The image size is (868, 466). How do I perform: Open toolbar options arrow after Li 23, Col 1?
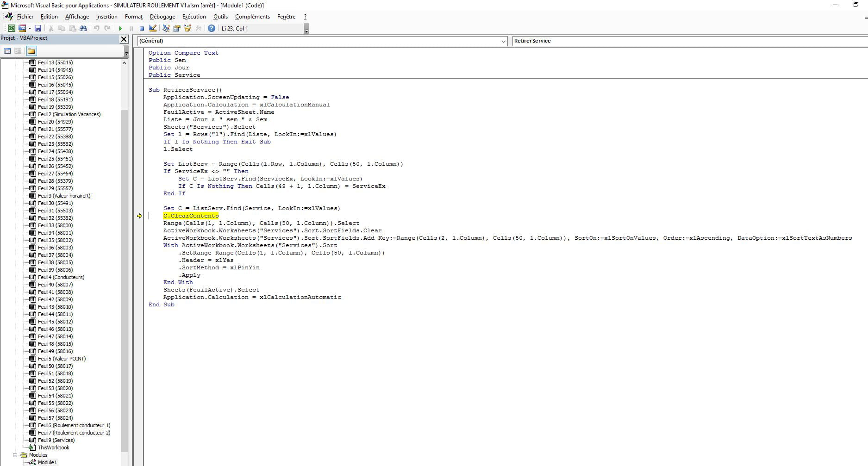(x=306, y=29)
